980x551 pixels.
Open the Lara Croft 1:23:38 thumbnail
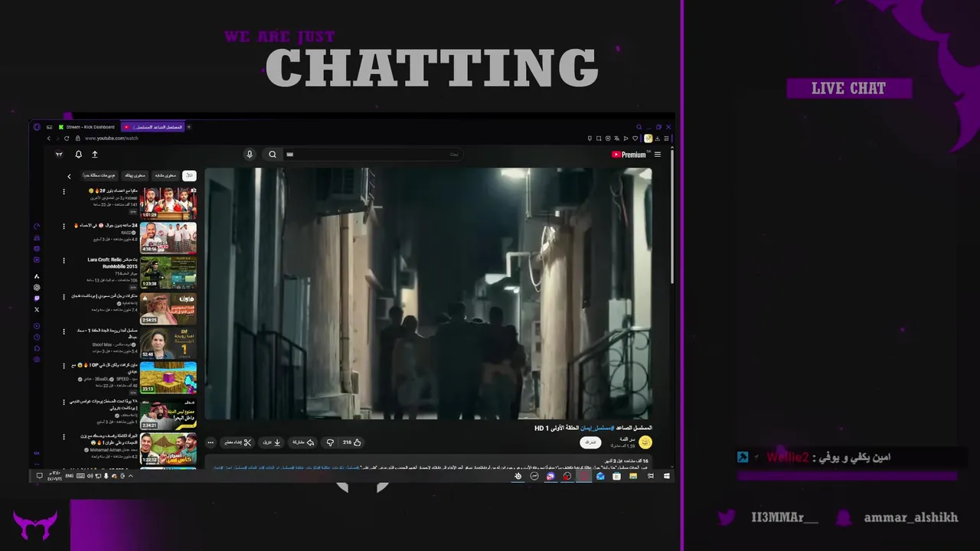[168, 272]
